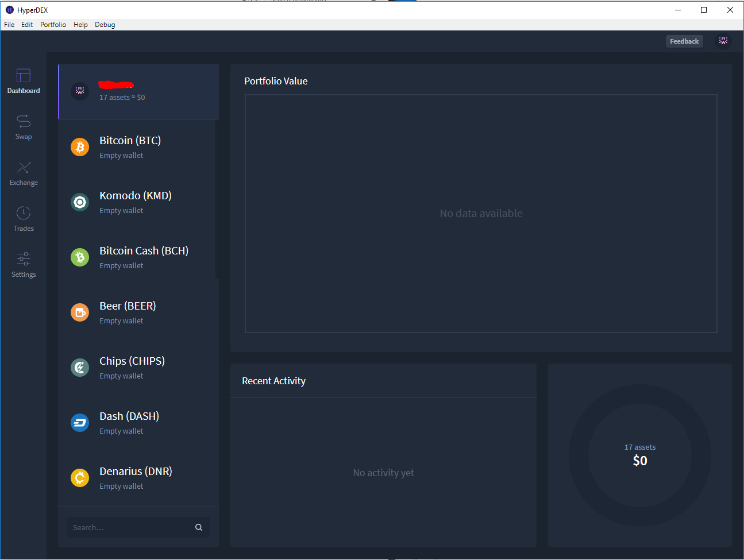Open Settings sliders icon
744x560 pixels.
[24, 258]
